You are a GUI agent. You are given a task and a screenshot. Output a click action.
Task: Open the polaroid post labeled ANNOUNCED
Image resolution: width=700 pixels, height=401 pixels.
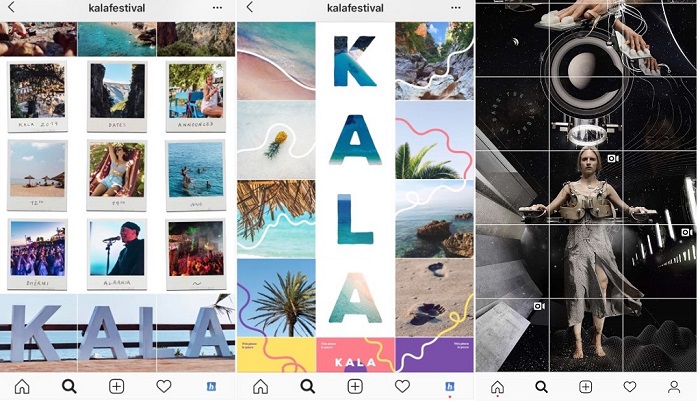pyautogui.click(x=196, y=96)
